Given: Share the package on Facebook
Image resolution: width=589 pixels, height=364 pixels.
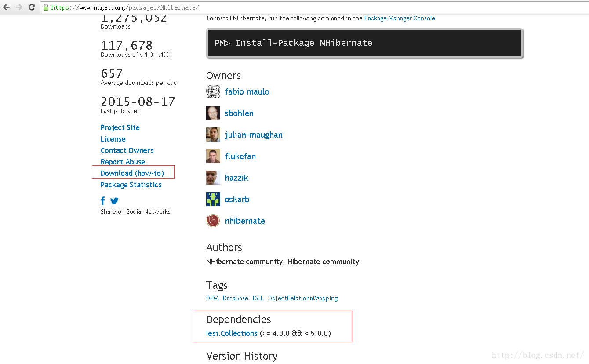Looking at the screenshot, I should [x=103, y=201].
